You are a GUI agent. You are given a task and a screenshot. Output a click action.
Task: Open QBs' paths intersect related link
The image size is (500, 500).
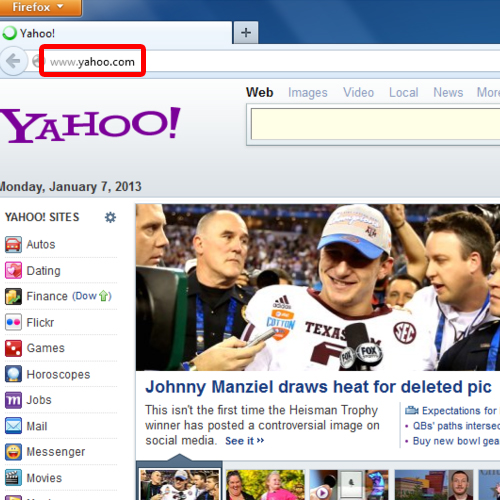pyautogui.click(x=456, y=426)
